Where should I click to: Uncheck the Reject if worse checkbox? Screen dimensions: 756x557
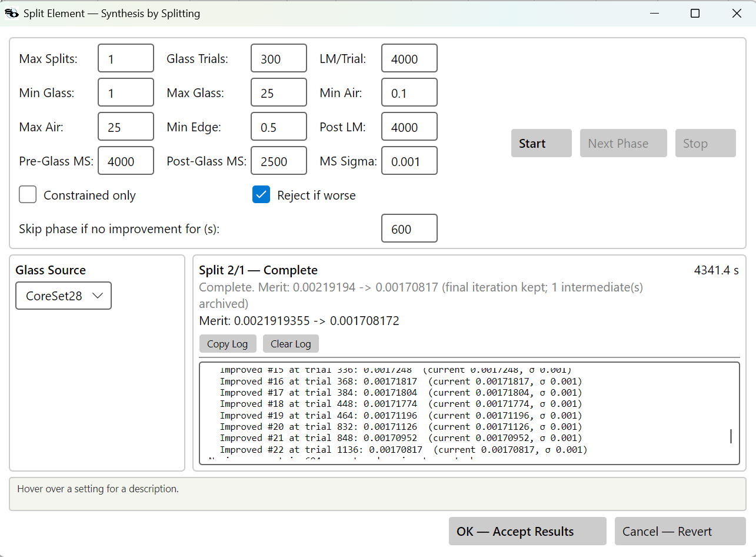tap(261, 195)
